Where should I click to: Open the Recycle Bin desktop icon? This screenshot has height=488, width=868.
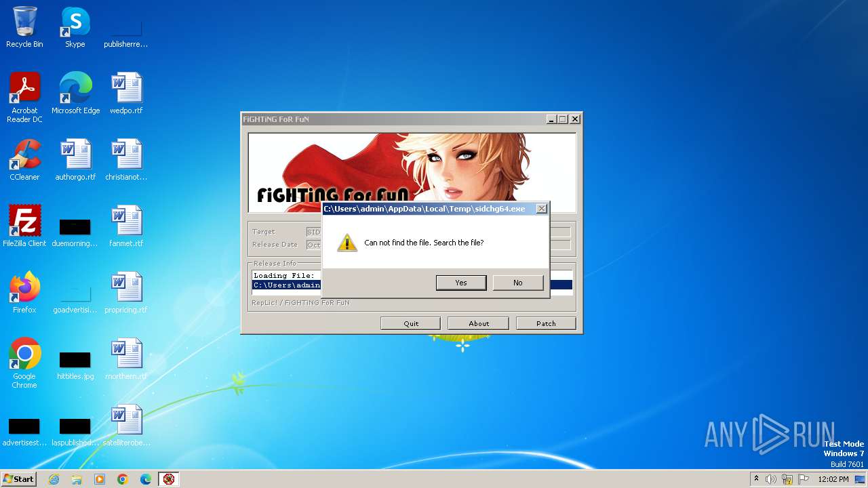(x=24, y=27)
